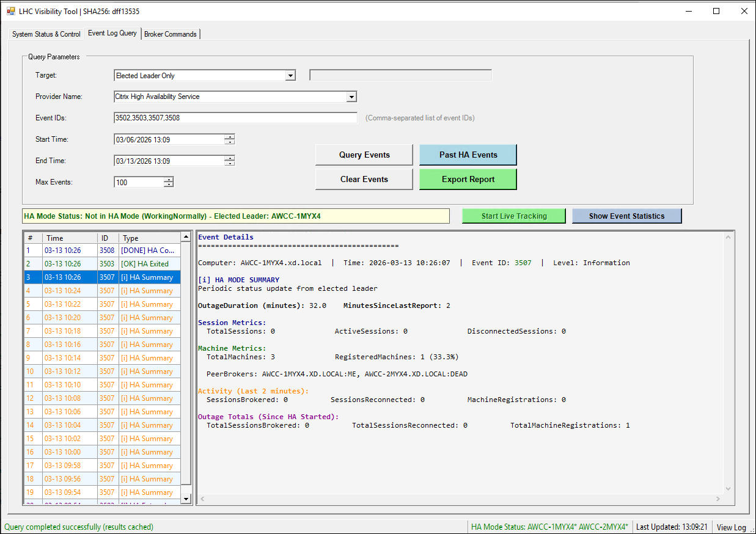Expand the Provider Name dropdown
The height and width of the screenshot is (534, 756).
(351, 97)
